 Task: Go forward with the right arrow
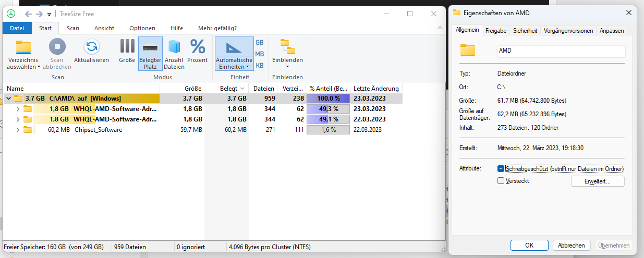pyautogui.click(x=39, y=14)
